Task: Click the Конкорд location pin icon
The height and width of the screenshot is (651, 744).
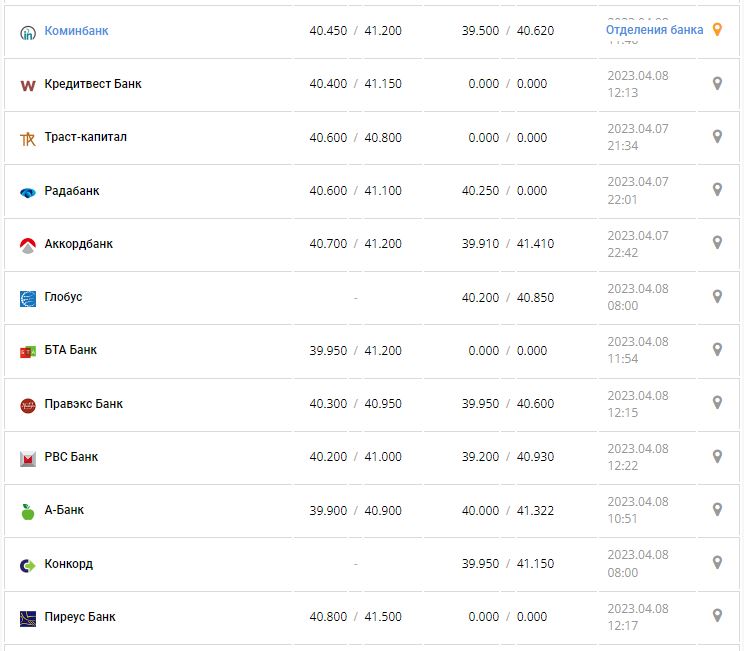Action: click(x=717, y=563)
